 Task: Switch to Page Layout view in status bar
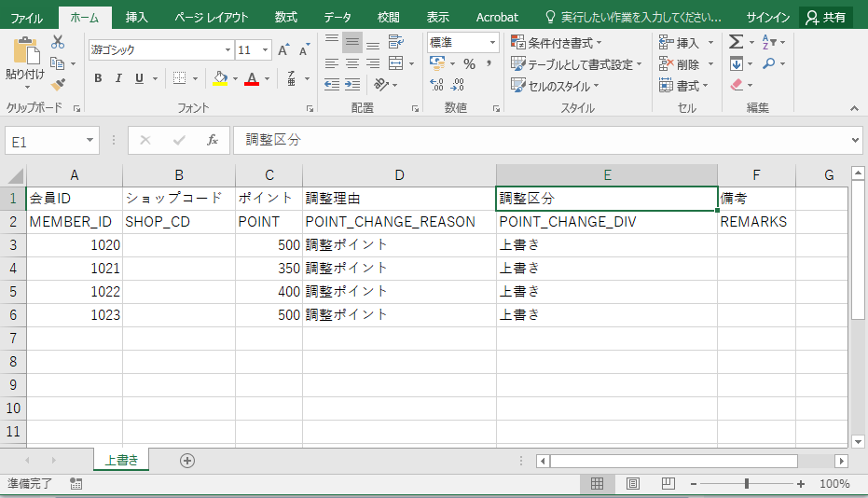click(x=632, y=484)
